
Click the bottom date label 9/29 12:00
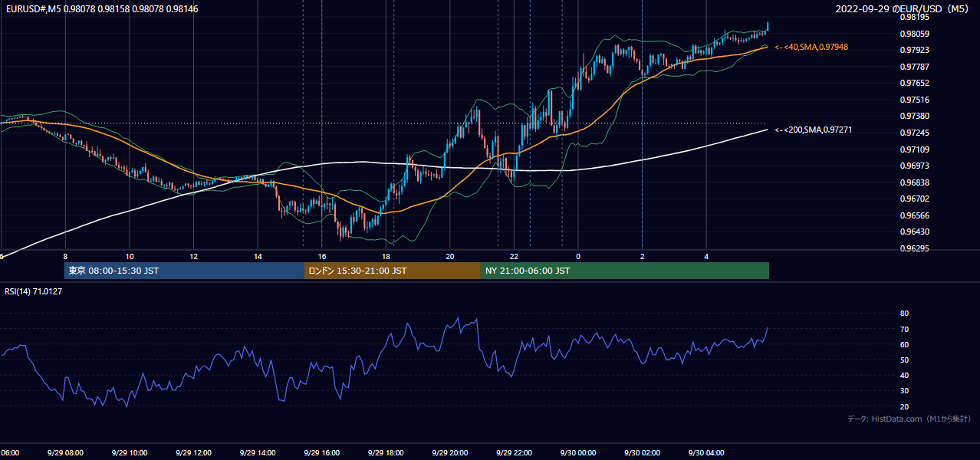[x=193, y=452]
